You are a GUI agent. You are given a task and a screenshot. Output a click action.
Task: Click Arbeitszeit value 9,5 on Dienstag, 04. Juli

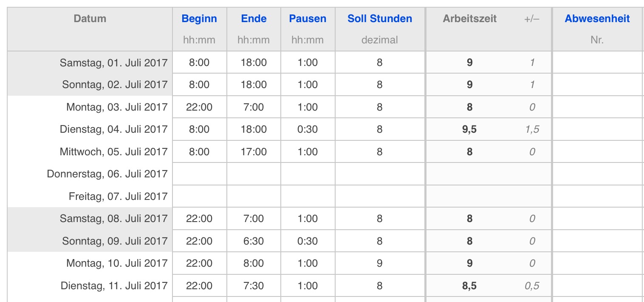(469, 129)
